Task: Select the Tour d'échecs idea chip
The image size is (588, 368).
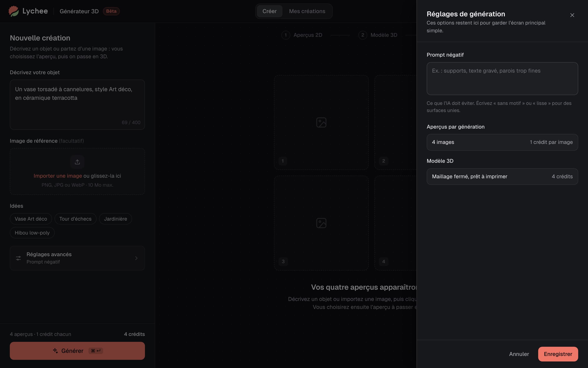Action: (75, 219)
